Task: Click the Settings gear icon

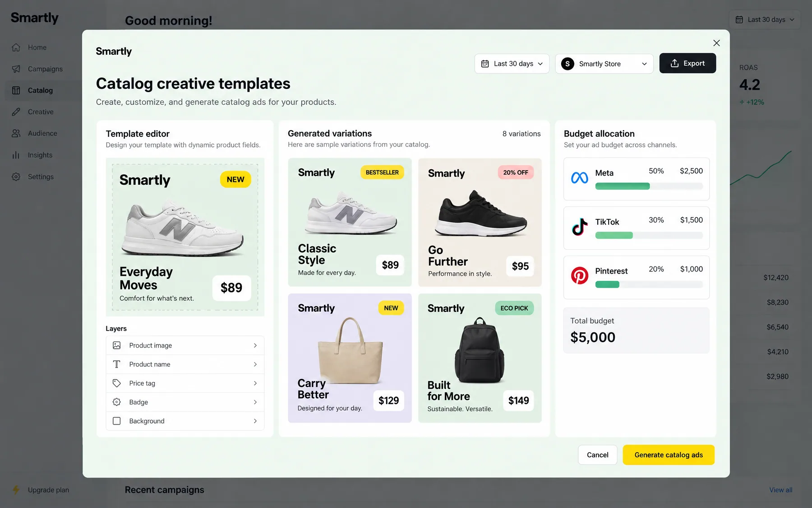Action: (x=16, y=177)
